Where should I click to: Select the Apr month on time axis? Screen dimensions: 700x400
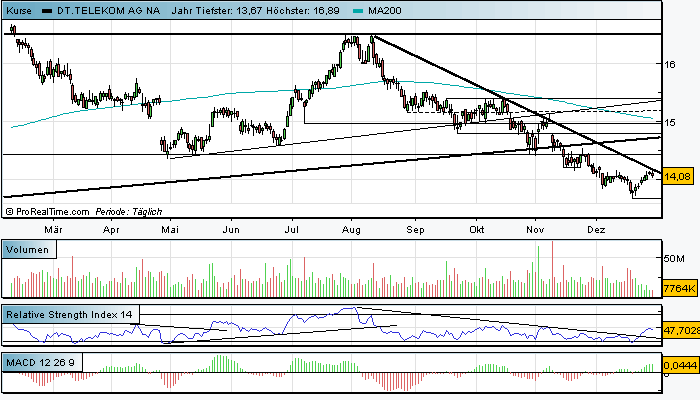pos(111,230)
